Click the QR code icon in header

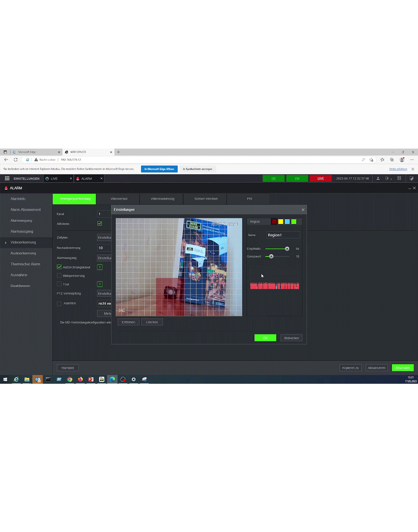point(399,179)
